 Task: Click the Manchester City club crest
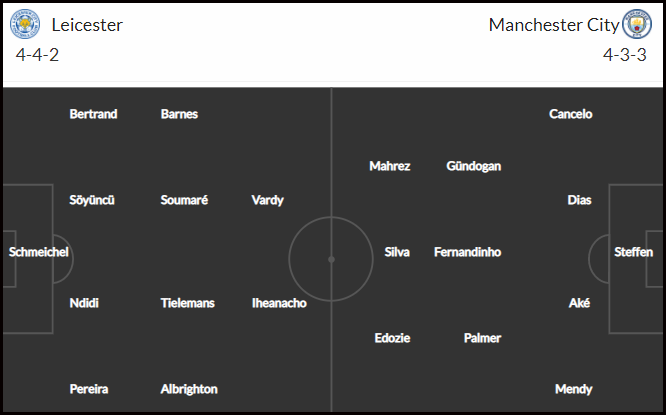[x=637, y=24]
